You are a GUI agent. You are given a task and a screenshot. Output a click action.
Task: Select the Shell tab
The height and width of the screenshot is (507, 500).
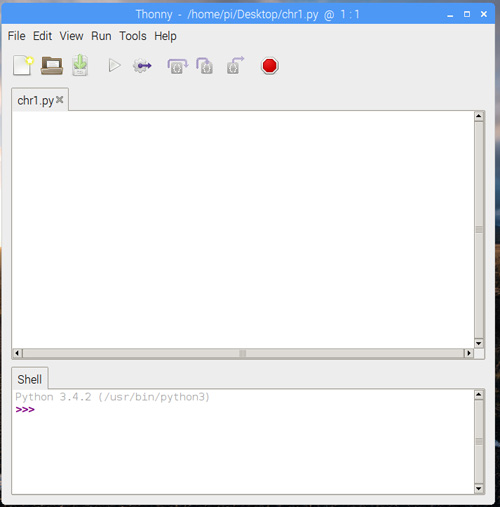point(30,379)
